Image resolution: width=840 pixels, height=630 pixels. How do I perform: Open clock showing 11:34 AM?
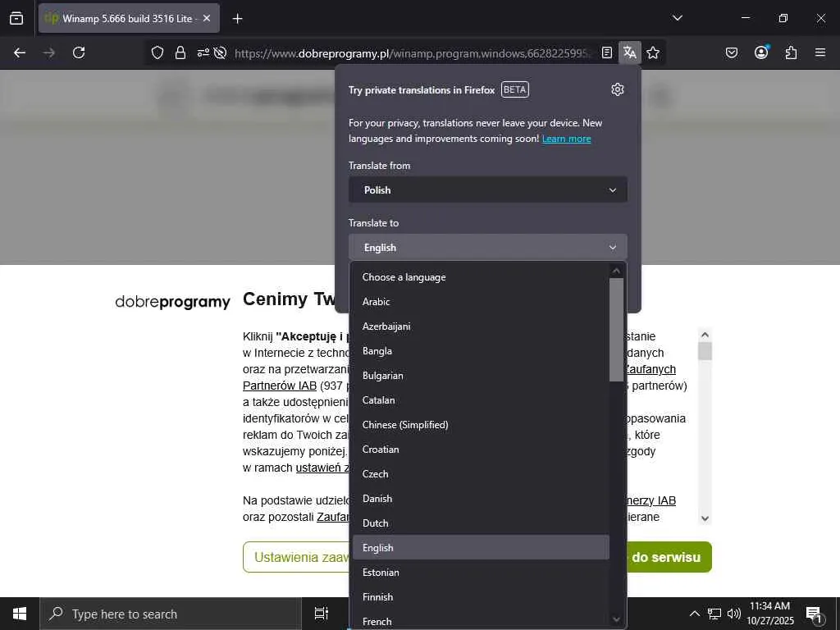coord(769,614)
